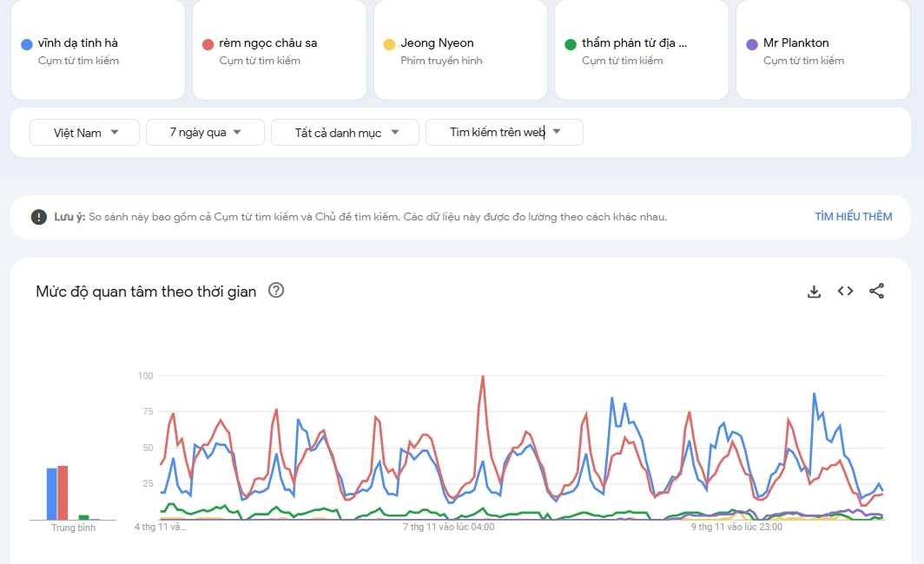
Task: Click the red average bar in chart
Action: click(63, 493)
